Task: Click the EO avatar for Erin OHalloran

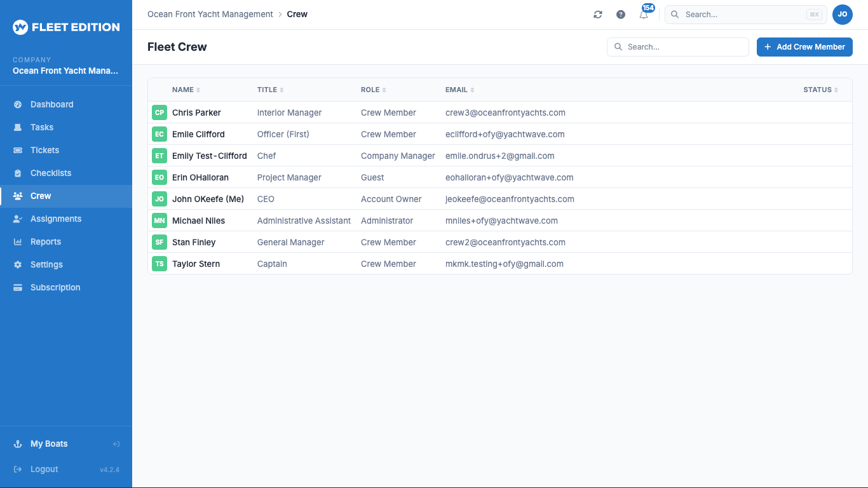Action: point(159,177)
